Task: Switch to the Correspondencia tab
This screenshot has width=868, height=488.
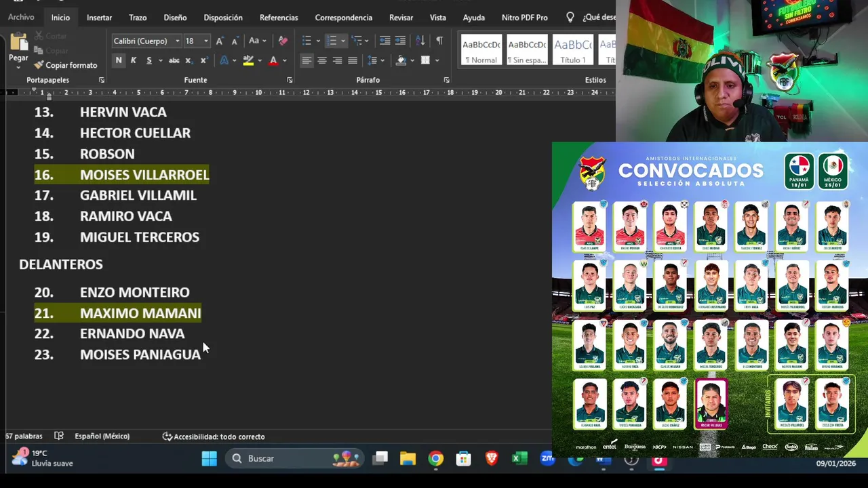Action: coord(344,18)
